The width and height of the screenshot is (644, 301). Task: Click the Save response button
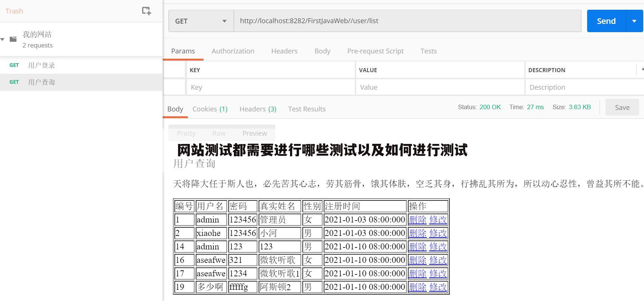(x=622, y=107)
